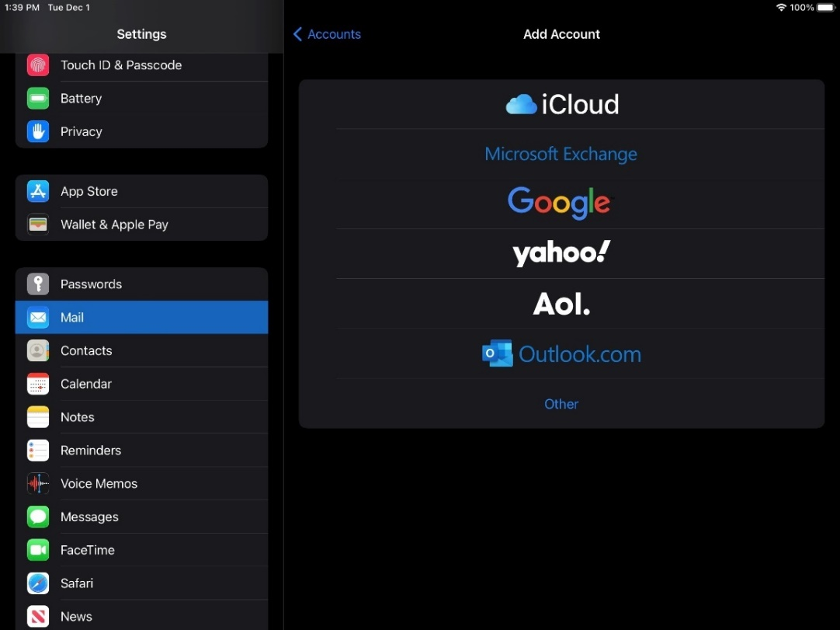Screen dimensions: 840x630
Task: Tap the Reminders list icon
Action: click(x=38, y=451)
